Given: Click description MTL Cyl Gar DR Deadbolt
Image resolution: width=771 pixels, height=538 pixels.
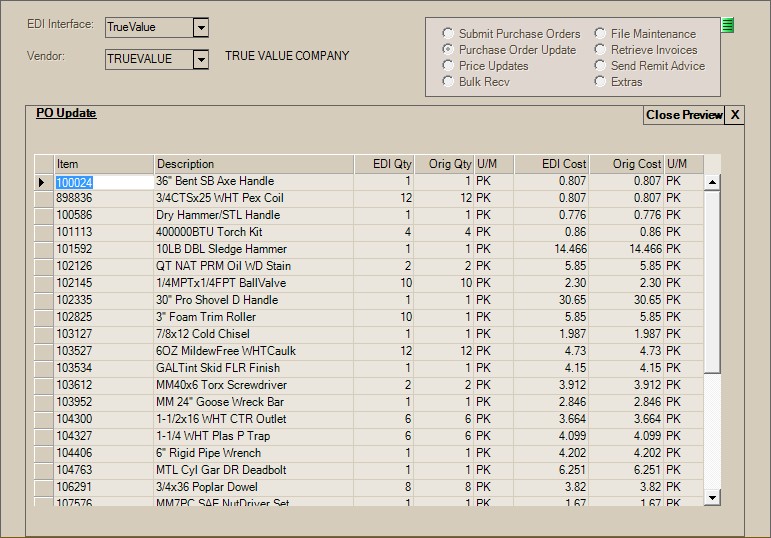Looking at the screenshot, I should [221, 470].
